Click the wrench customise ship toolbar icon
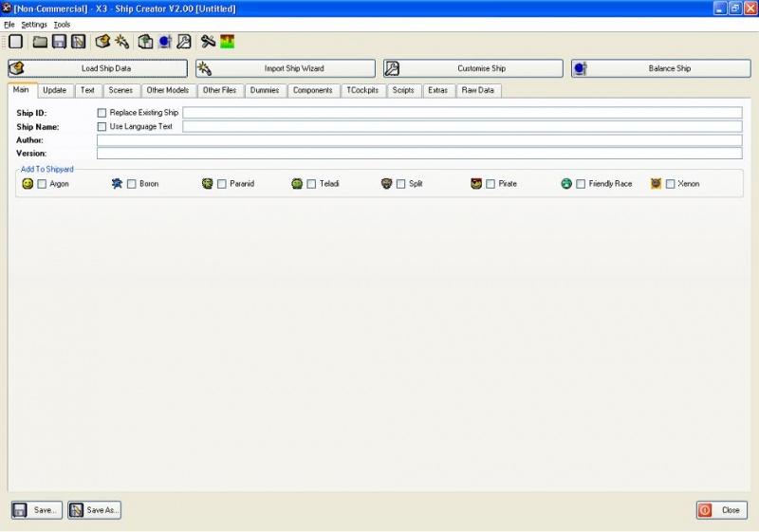The height and width of the screenshot is (532, 759). pyautogui.click(x=184, y=42)
